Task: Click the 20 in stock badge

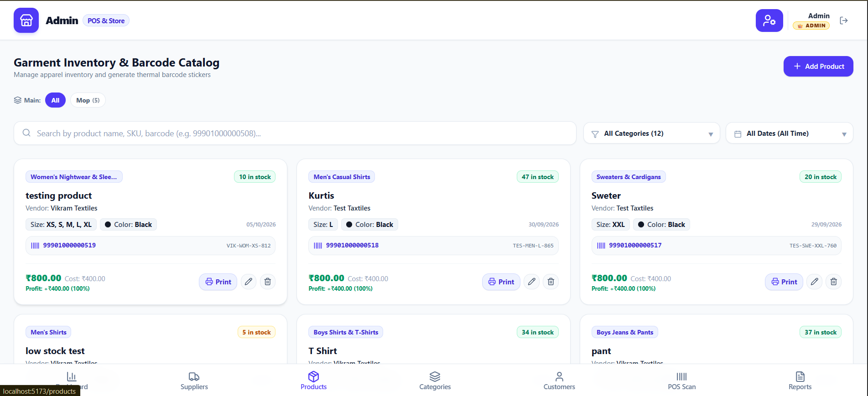Action: coord(821,177)
